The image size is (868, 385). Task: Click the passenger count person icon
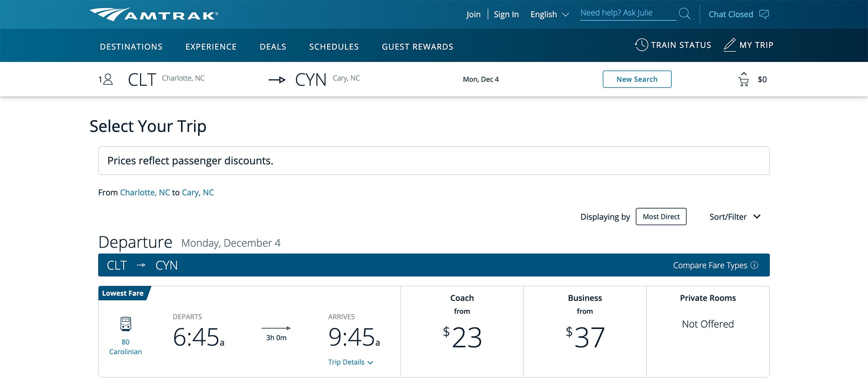click(x=108, y=79)
